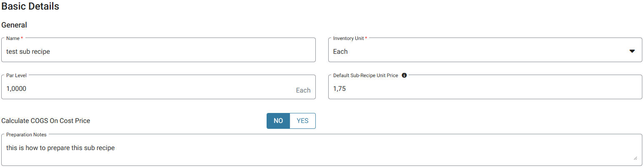Viewport: 644px width, 168px height.
Task: Click into the Name input field
Action: tap(158, 51)
